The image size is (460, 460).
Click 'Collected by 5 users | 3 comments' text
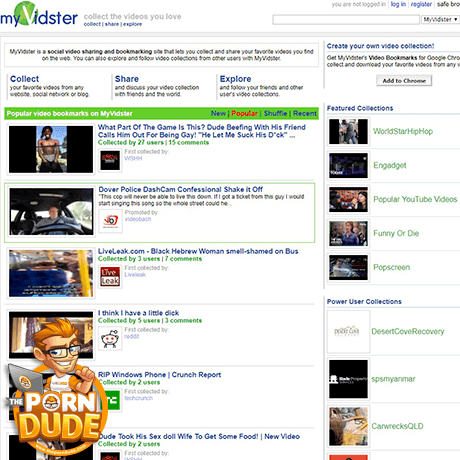(150, 321)
